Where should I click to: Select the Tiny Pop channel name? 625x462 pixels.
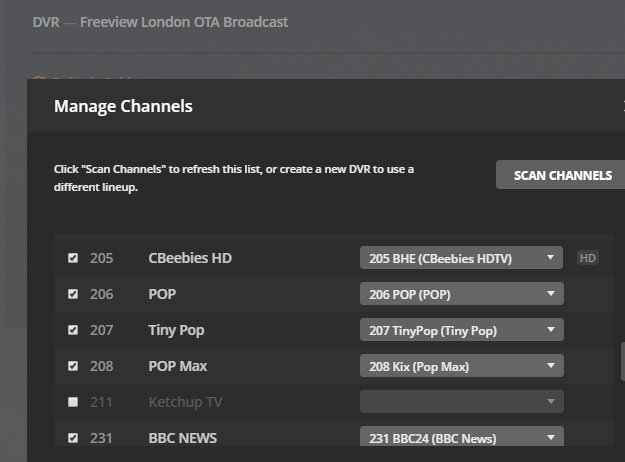pyautogui.click(x=176, y=330)
